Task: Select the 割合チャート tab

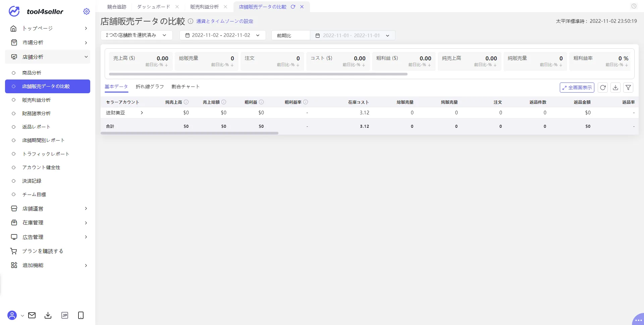Action: [185, 87]
